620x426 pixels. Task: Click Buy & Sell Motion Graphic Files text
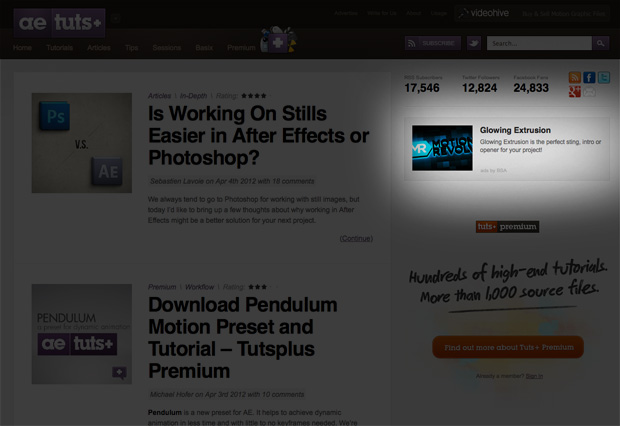click(x=563, y=13)
